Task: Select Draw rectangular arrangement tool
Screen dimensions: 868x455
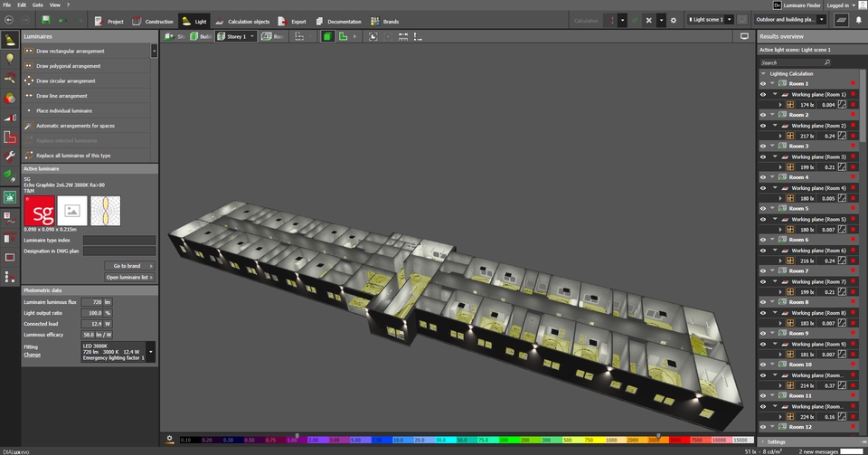Action: 70,52
